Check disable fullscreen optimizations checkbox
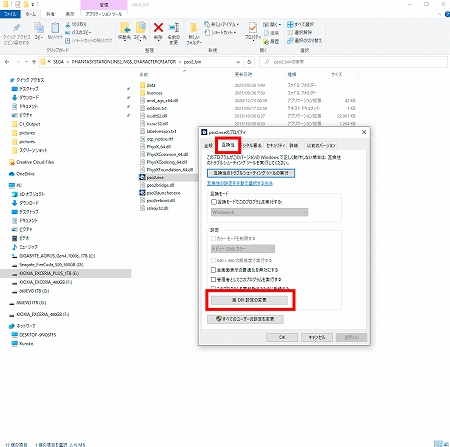Viewport: 450px width, 447px height. point(213,270)
